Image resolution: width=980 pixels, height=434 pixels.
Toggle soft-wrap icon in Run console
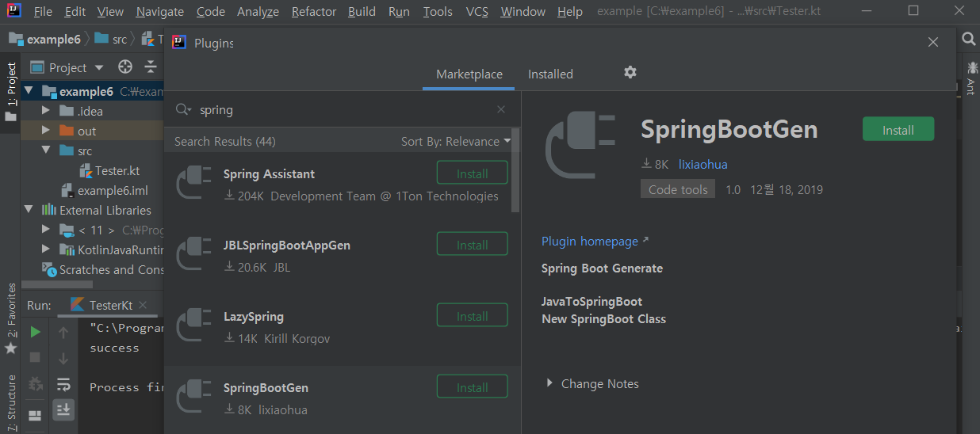(x=64, y=384)
